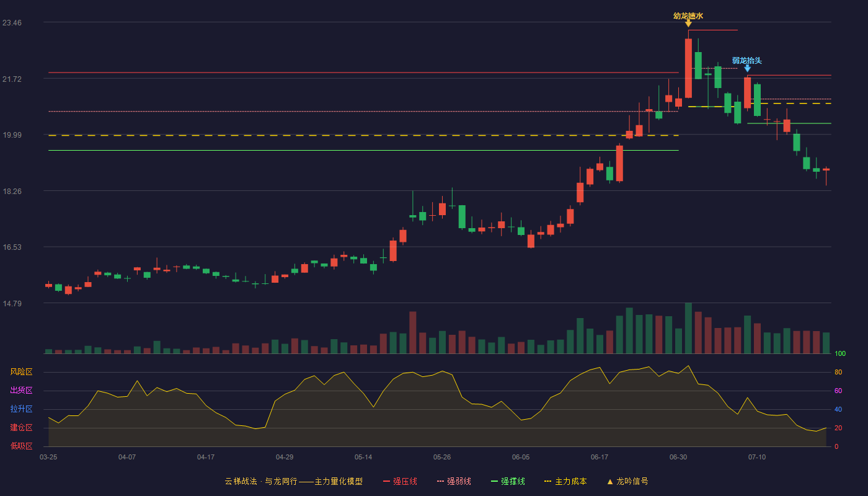Click the 14.79 price axis label
This screenshot has width=868, height=496.
pos(12,304)
